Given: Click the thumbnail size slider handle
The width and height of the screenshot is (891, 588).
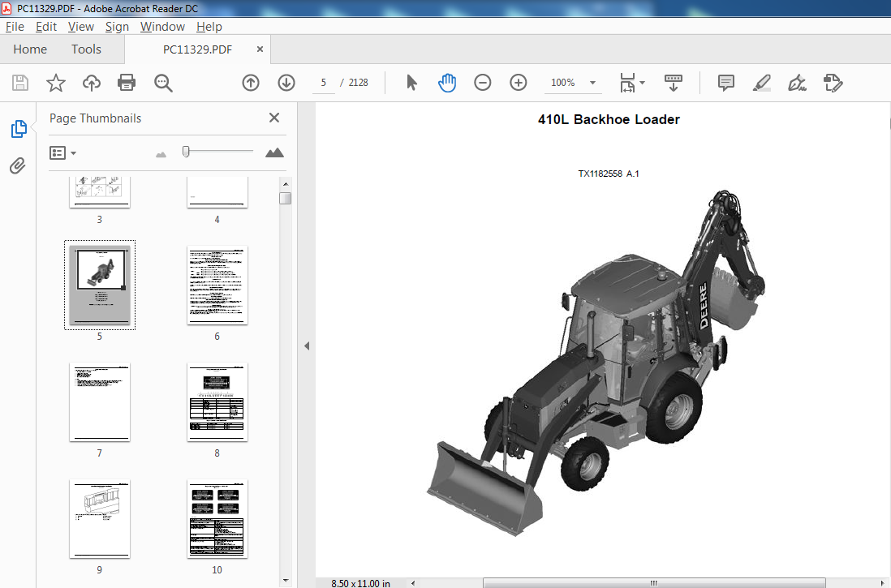Looking at the screenshot, I should [186, 152].
